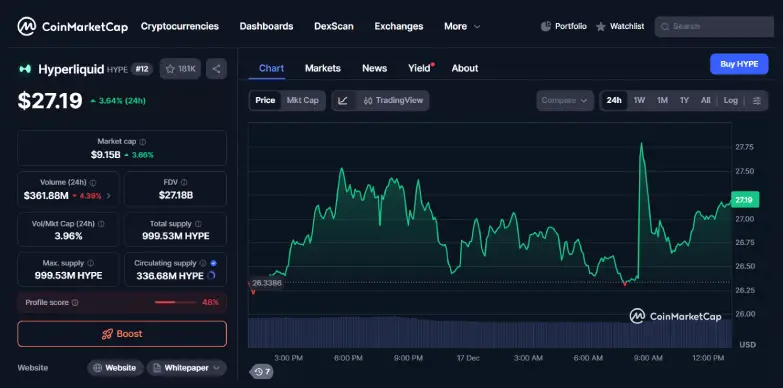Click the verified badge by Circulating supply
This screenshot has width=783, height=388.
tap(213, 263)
